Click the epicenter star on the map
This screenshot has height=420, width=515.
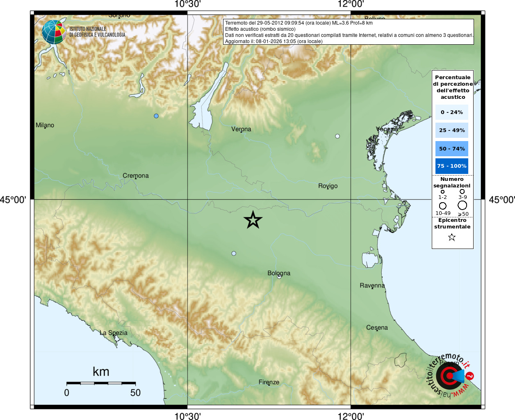[253, 220]
